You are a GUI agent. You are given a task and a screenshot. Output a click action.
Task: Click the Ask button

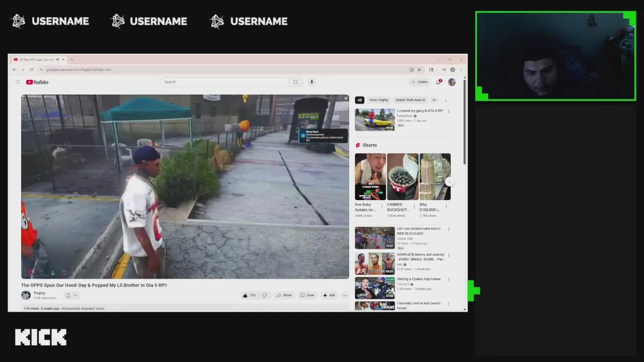pos(329,295)
